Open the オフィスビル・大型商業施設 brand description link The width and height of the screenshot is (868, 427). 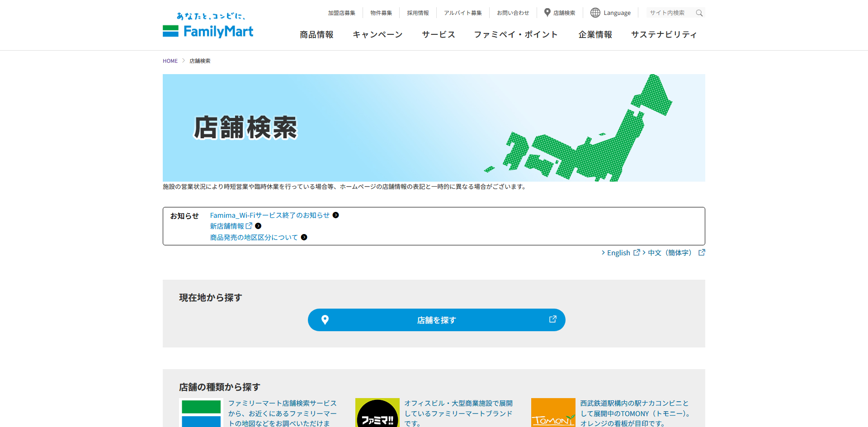458,413
